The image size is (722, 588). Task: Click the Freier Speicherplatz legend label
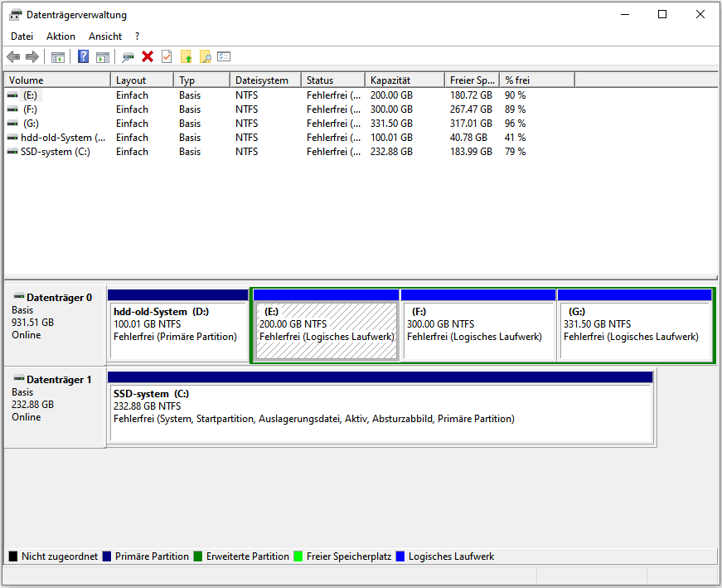(x=349, y=556)
